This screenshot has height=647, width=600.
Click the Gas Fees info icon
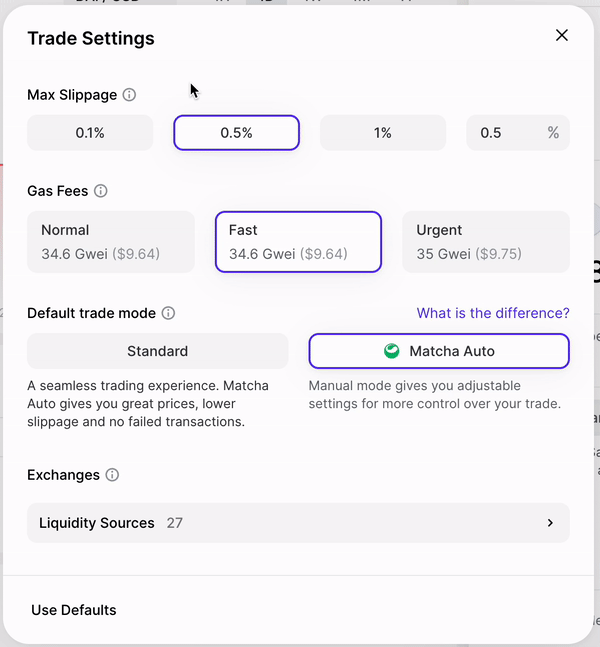(x=101, y=191)
